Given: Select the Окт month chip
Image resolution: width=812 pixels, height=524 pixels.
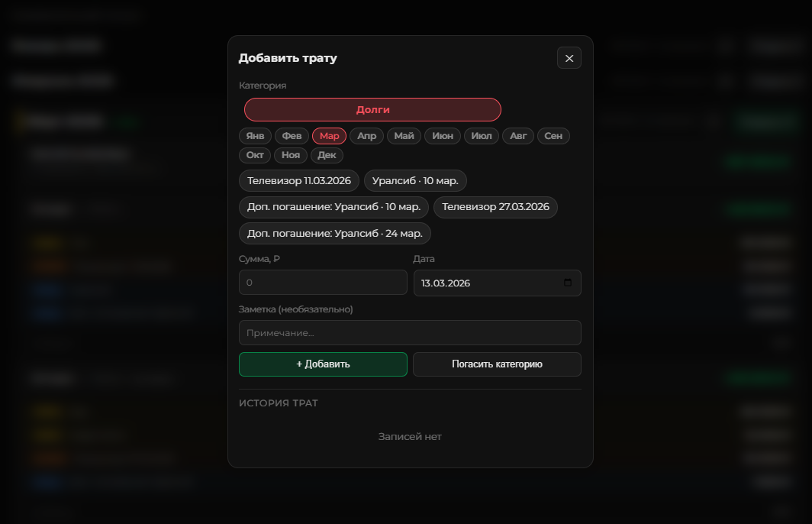Looking at the screenshot, I should point(254,155).
